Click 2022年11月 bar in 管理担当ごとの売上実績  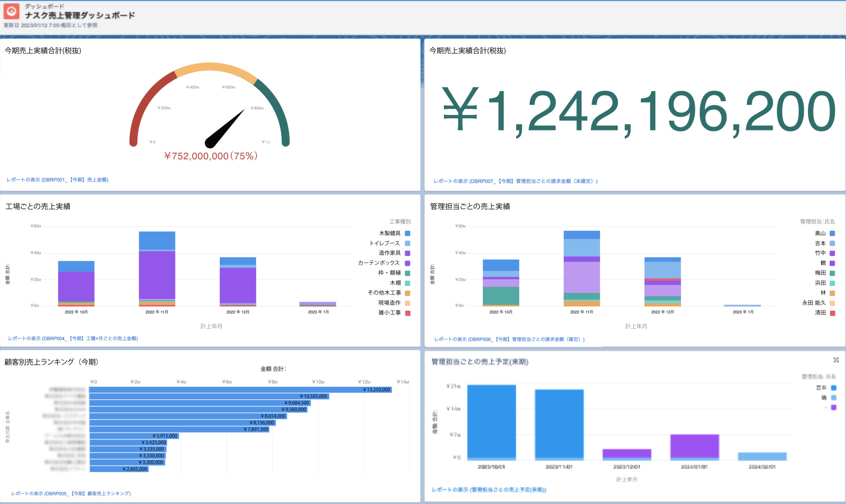[582, 268]
